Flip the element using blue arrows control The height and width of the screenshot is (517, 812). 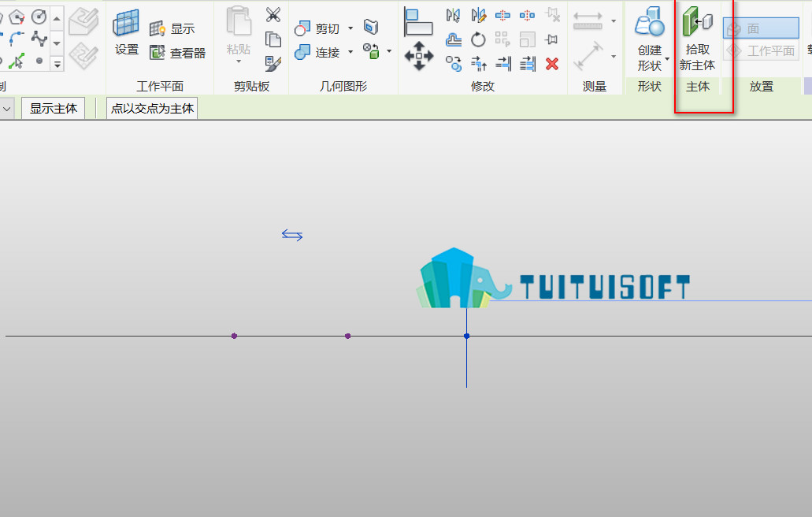pyautogui.click(x=292, y=235)
